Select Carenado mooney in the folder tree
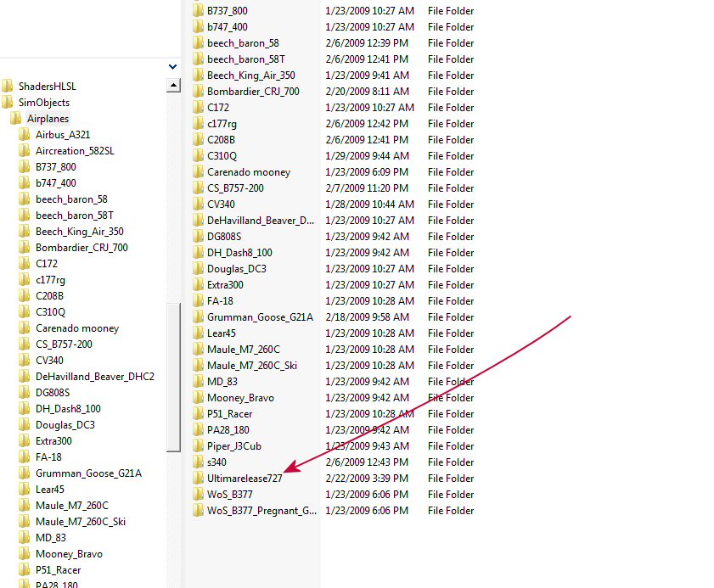714x588 pixels. pyautogui.click(x=77, y=328)
